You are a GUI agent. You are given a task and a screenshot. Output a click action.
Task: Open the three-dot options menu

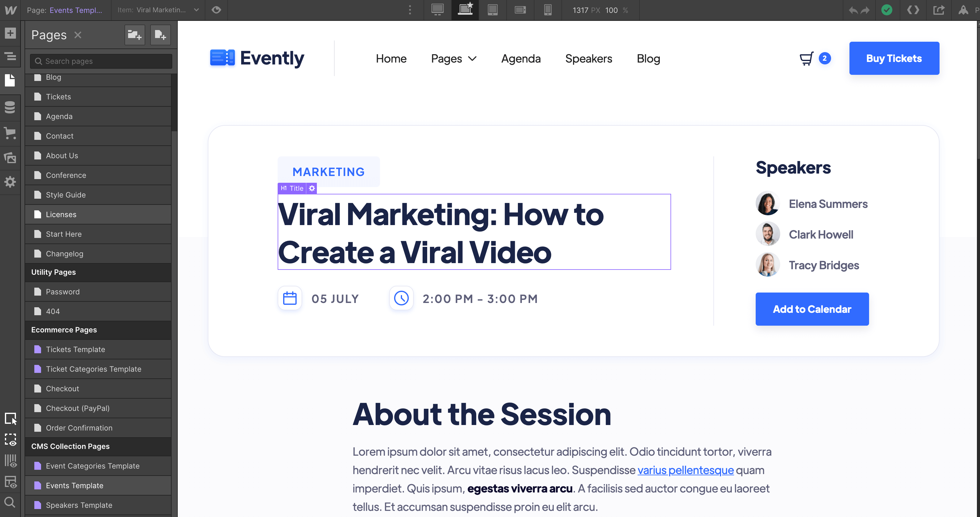(410, 10)
